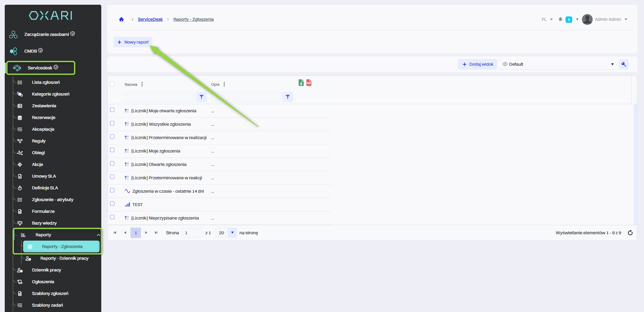Open view settings wrench icon

point(624,64)
